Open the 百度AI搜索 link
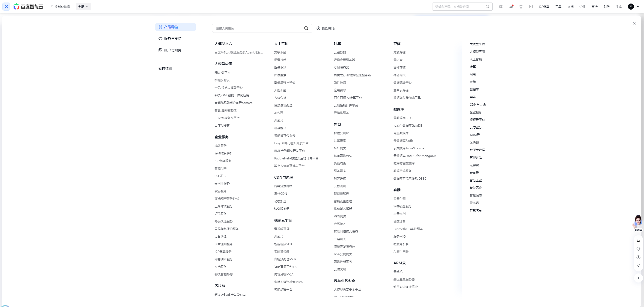Image resolution: width=644 pixels, height=307 pixels. 222,125
